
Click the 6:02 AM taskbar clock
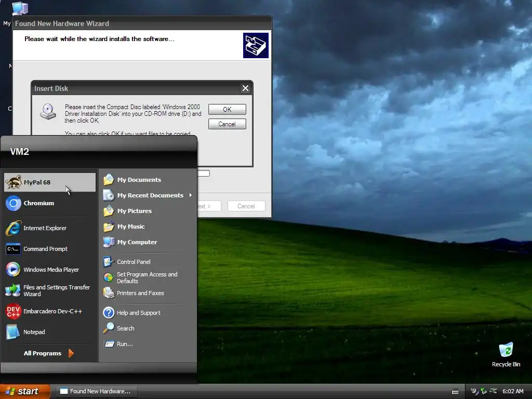513,391
